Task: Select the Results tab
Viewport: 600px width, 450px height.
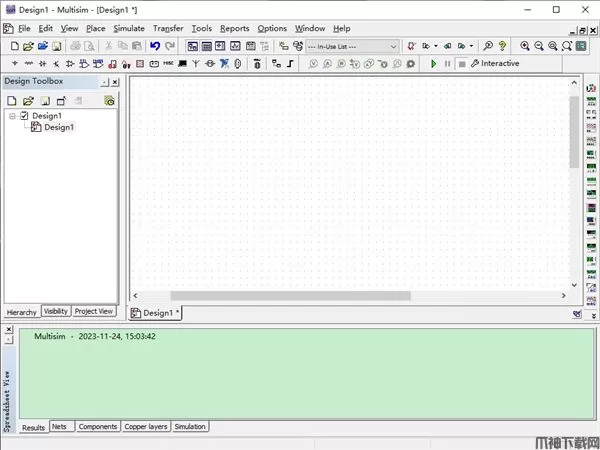Action: click(x=33, y=427)
